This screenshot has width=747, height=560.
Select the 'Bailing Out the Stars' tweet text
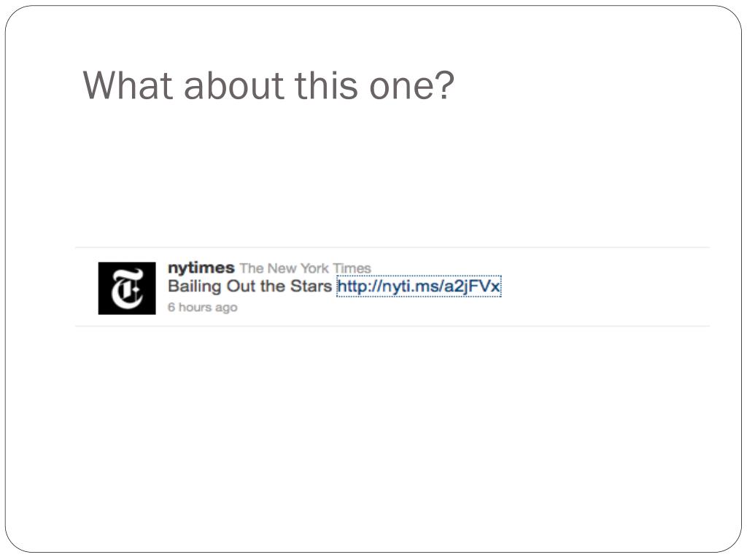point(249,286)
